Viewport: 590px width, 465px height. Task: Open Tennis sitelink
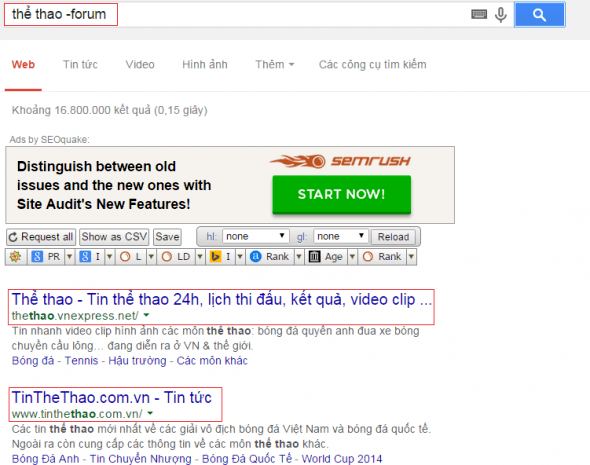click(81, 360)
